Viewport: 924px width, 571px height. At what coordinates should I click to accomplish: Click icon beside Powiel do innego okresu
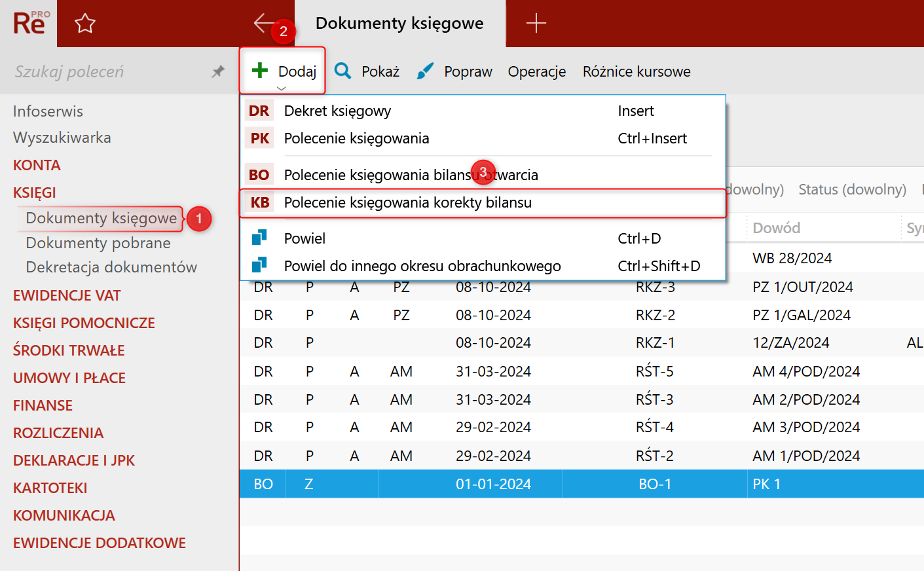point(259,265)
